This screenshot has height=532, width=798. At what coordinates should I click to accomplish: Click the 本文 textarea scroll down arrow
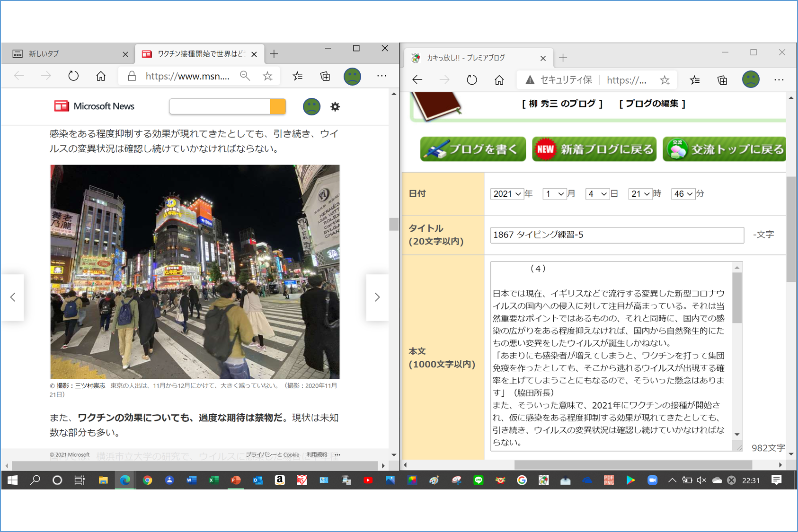(x=737, y=435)
